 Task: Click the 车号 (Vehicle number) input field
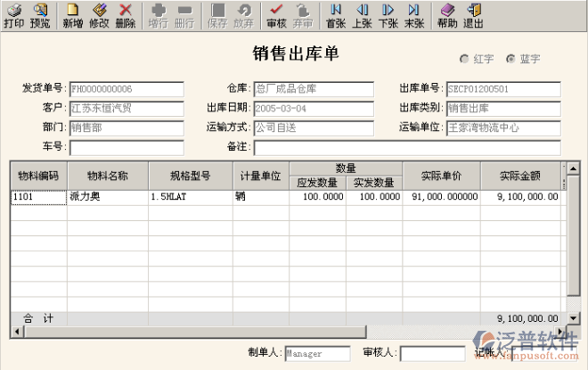(x=126, y=147)
